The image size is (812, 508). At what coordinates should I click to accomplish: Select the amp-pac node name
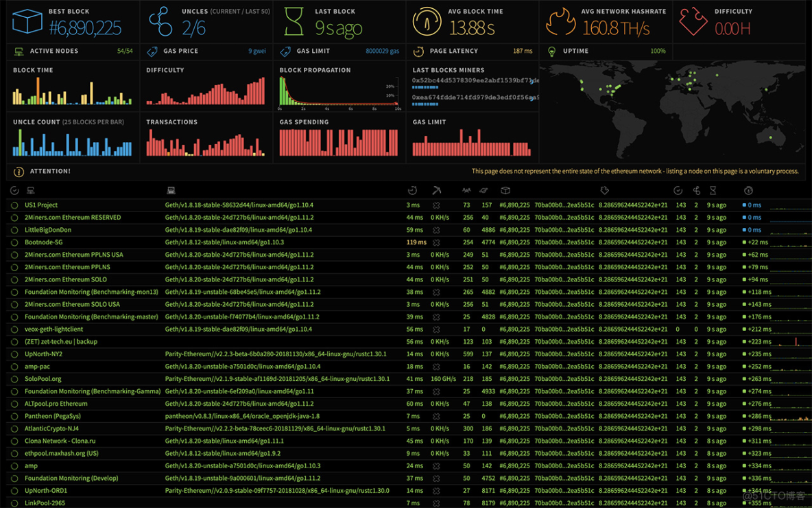click(x=37, y=367)
